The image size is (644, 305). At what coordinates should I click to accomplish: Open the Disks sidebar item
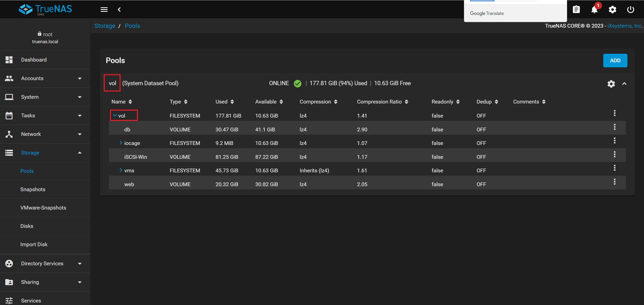coord(27,226)
